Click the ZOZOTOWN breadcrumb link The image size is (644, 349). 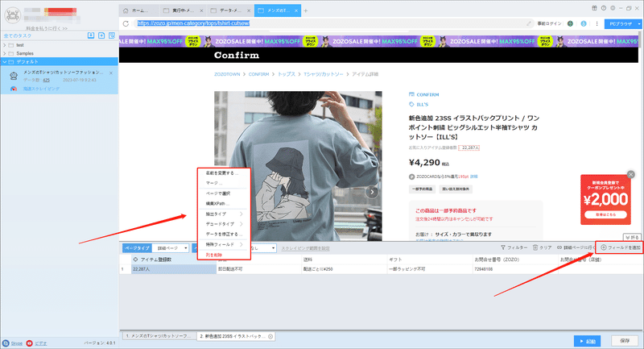pos(227,74)
